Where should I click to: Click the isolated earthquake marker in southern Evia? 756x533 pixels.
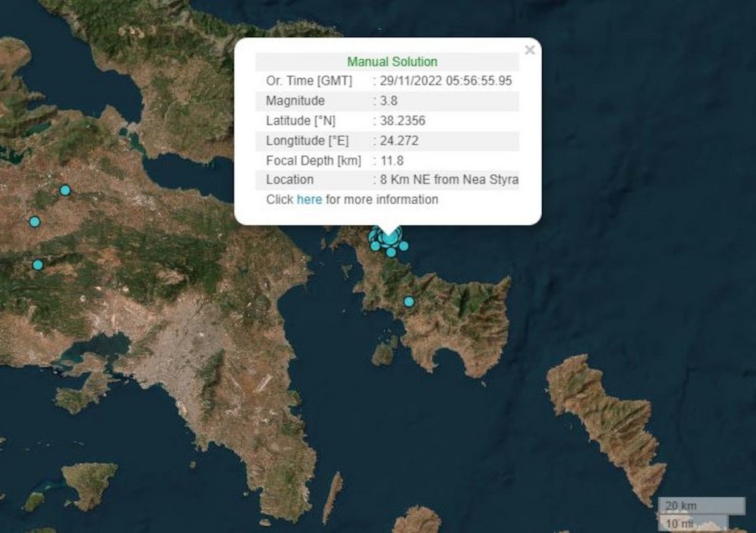(x=409, y=302)
